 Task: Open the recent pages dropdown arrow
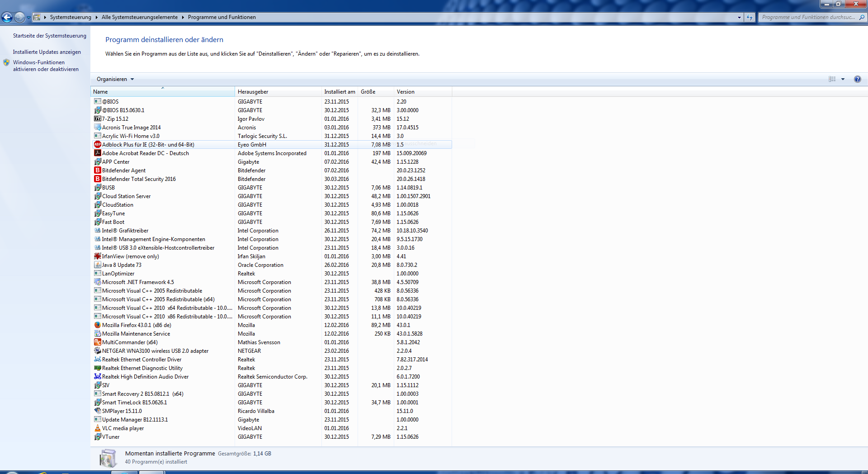click(28, 17)
